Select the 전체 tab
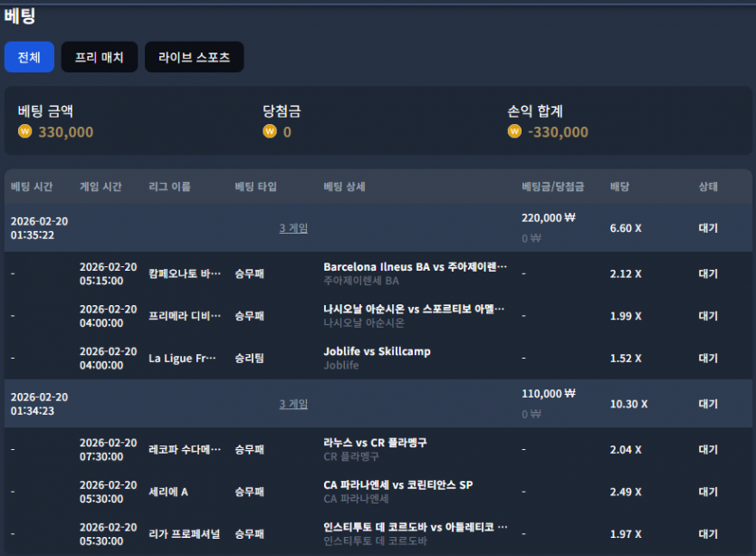The height and width of the screenshot is (556, 756). [29, 57]
